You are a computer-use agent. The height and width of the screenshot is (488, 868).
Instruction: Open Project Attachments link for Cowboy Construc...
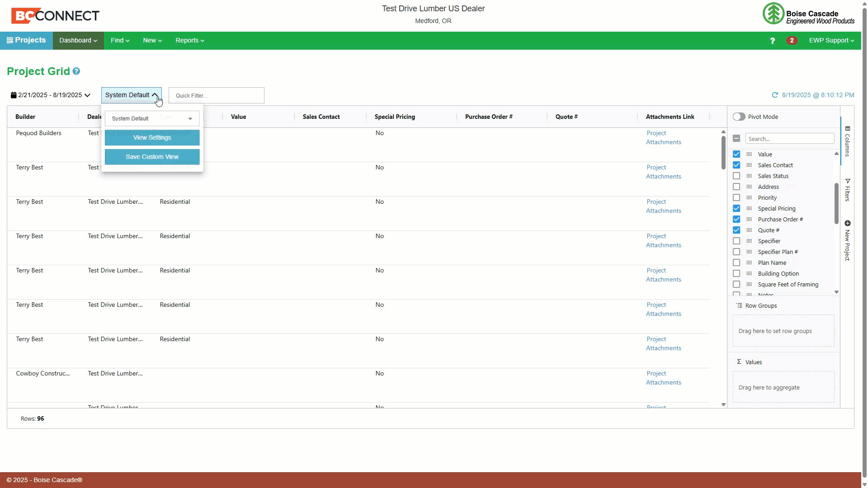click(x=663, y=378)
